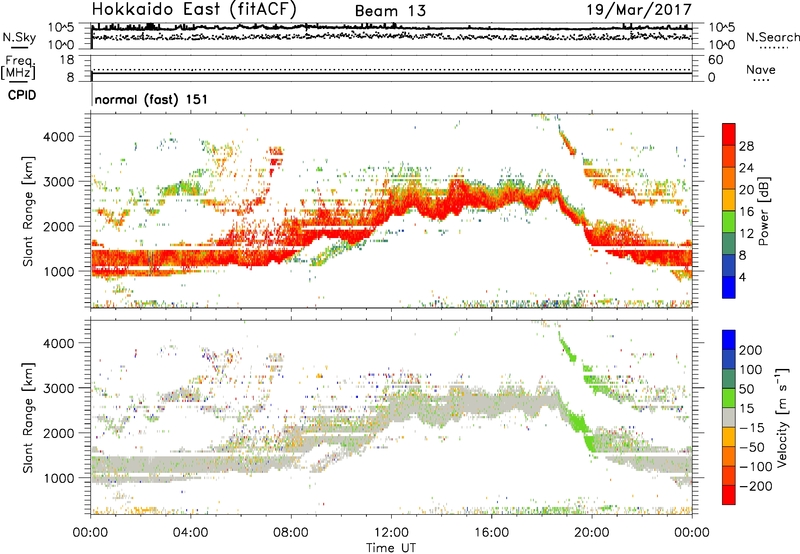Click the 'N.Search' legend label
This screenshot has height=554, width=800.
click(x=772, y=37)
